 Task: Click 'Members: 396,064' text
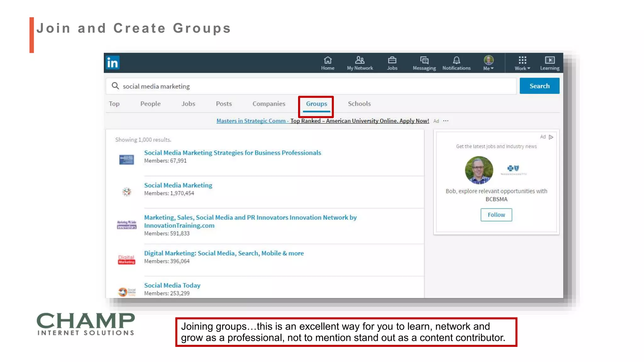pos(167,261)
